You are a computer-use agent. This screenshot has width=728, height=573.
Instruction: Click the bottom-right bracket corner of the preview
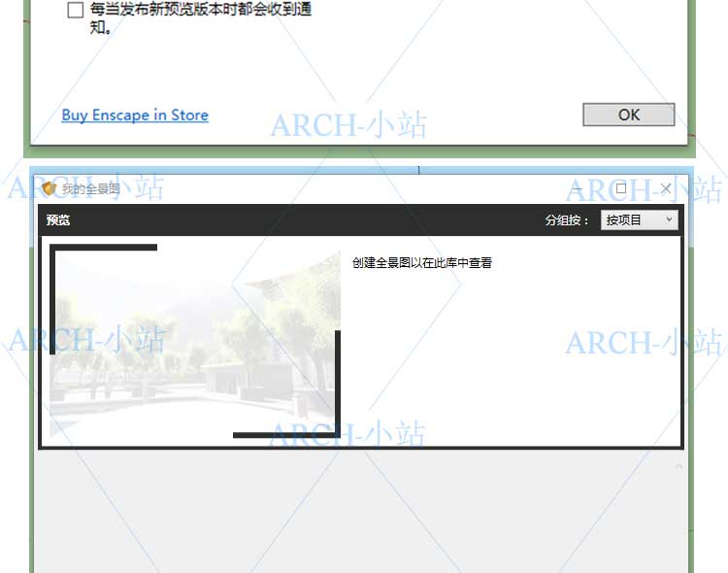tap(336, 432)
